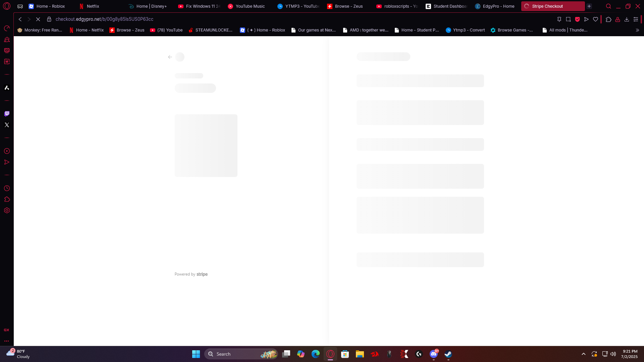644x362 pixels.
Task: View site security lock info
Action: 49,19
